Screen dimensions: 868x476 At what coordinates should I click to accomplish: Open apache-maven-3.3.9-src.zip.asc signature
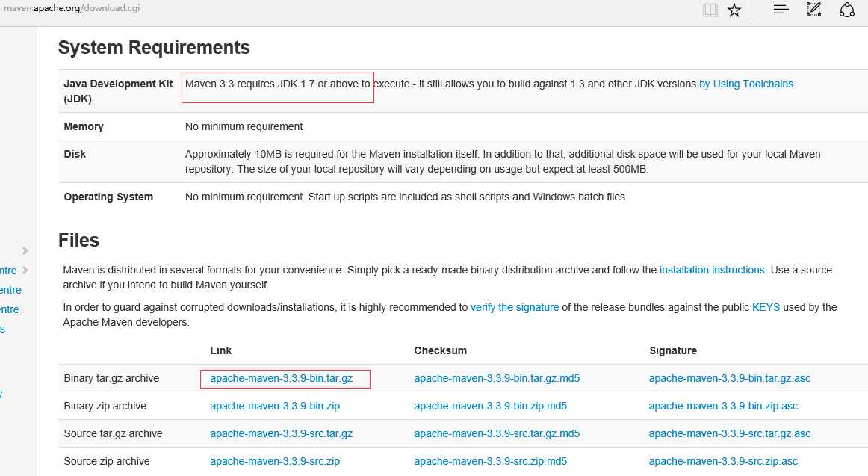click(723, 461)
